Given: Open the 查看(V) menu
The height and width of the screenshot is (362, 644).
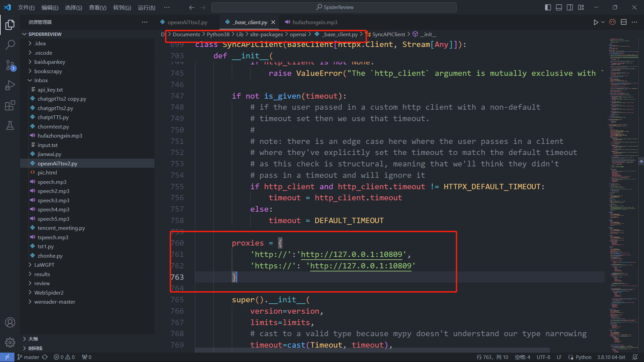Looking at the screenshot, I should click(x=98, y=7).
